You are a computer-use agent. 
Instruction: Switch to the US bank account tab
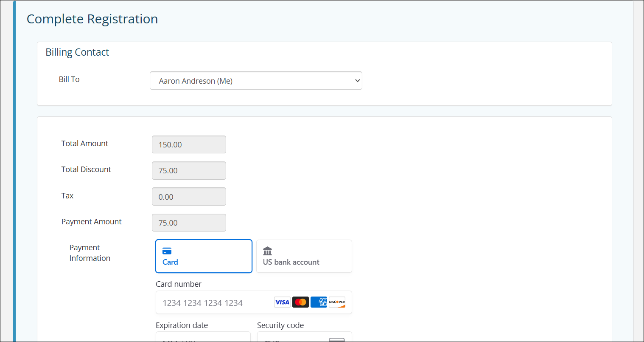tap(304, 256)
